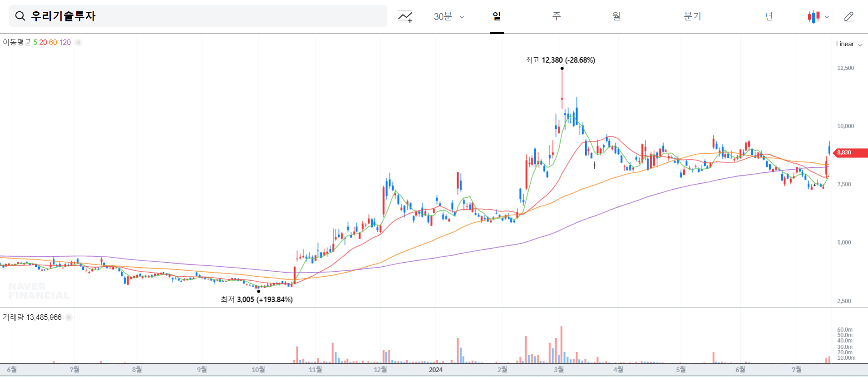
Task: Click the 이동평균 indicator label
Action: 17,42
